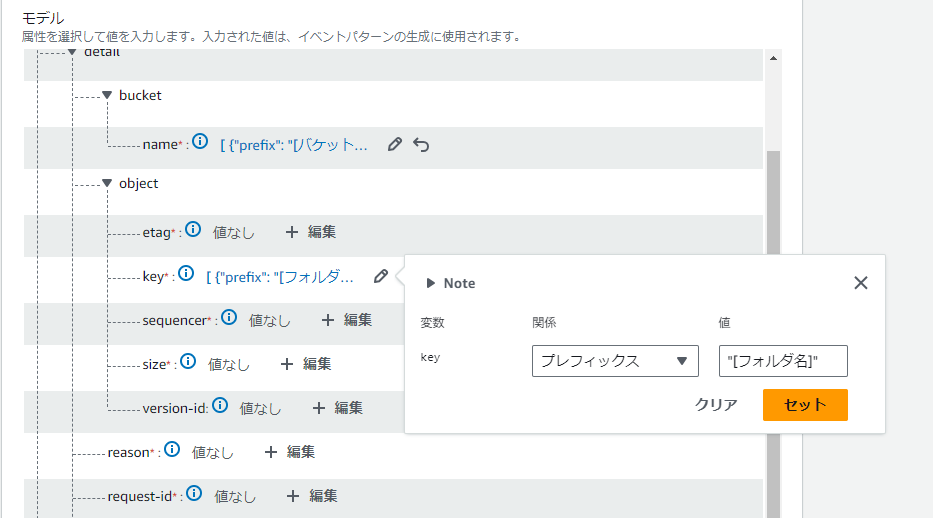Select the version-id attribute label
The height and width of the screenshot is (518, 933).
click(x=174, y=409)
